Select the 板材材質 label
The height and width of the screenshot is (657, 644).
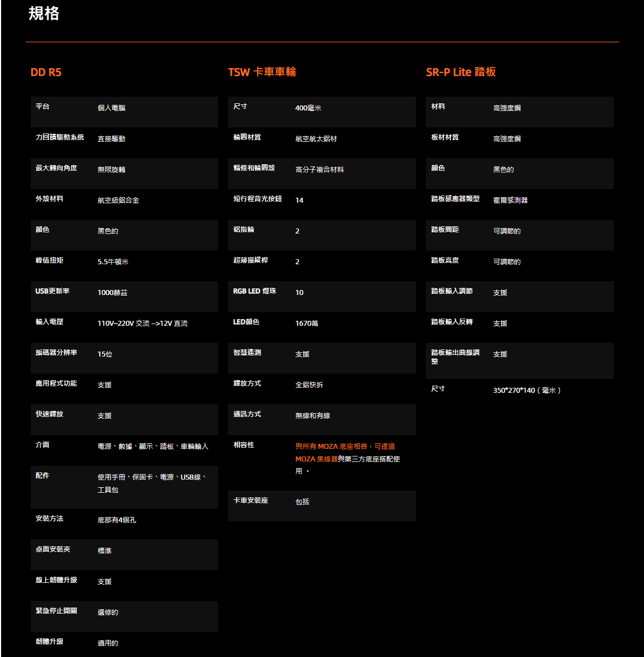click(x=445, y=137)
